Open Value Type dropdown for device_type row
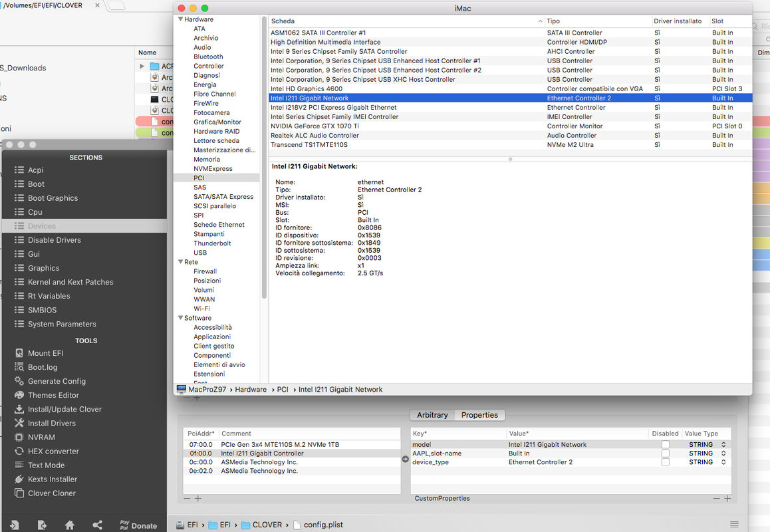Screen dimensions: 770x532 click(723, 462)
